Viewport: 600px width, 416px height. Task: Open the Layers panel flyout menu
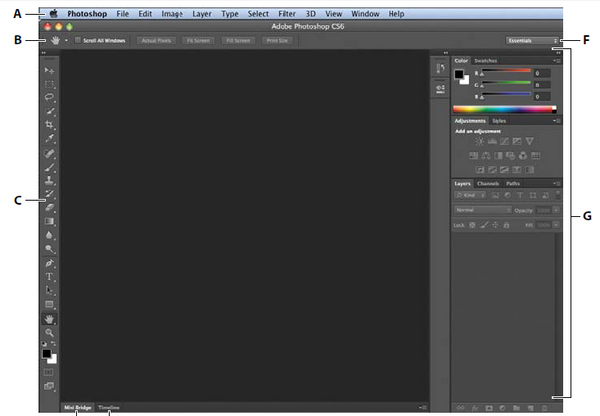[557, 183]
